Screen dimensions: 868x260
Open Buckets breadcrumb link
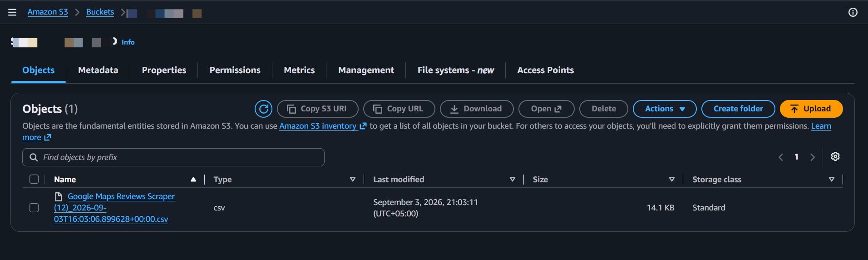(x=100, y=12)
